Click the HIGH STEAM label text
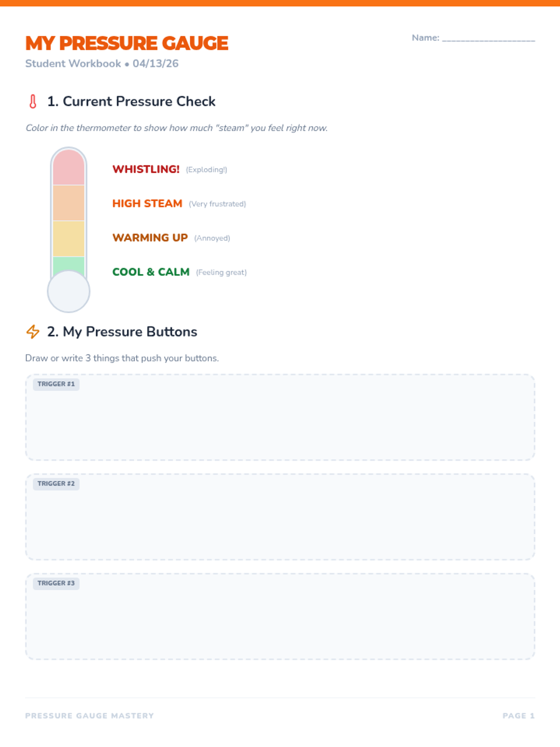 click(x=147, y=204)
